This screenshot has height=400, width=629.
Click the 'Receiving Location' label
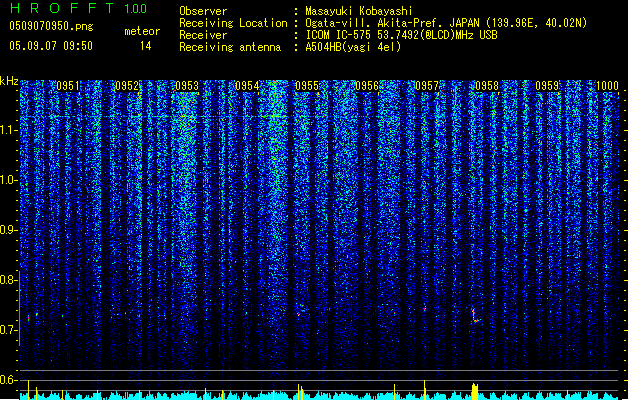(x=233, y=23)
